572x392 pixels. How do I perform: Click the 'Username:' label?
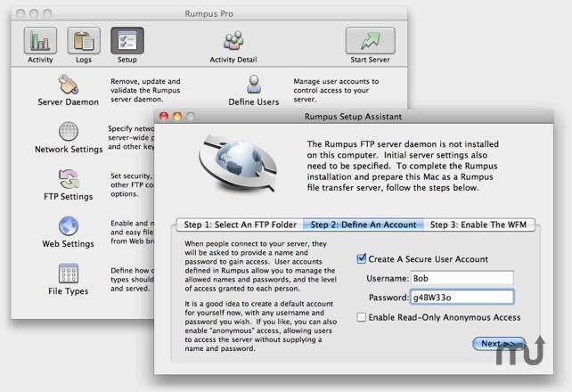388,279
